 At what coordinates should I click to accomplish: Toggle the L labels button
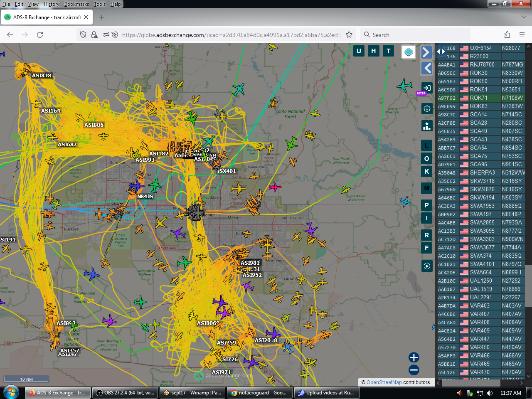pyautogui.click(x=426, y=145)
